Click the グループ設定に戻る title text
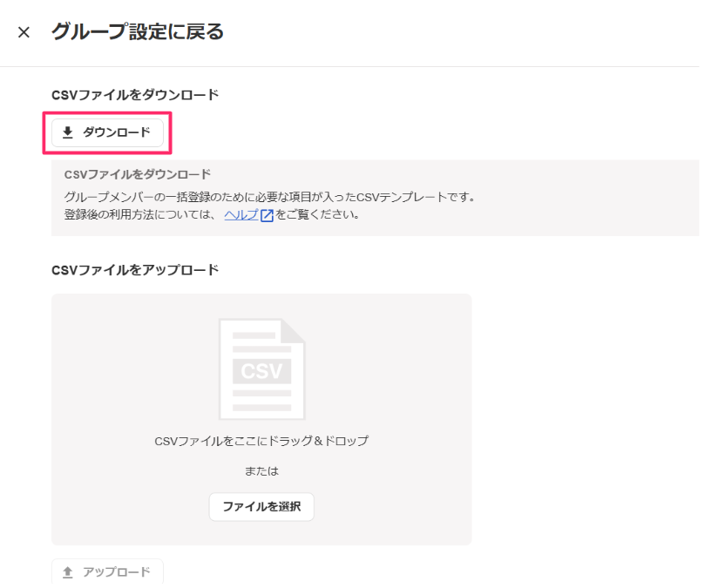705x588 pixels. [x=138, y=32]
